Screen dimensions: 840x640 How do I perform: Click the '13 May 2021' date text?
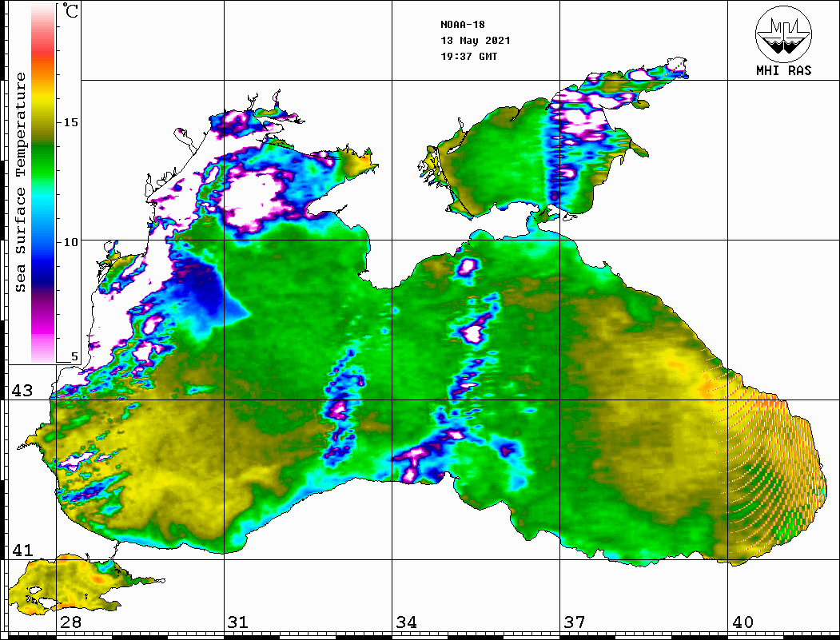click(x=476, y=41)
